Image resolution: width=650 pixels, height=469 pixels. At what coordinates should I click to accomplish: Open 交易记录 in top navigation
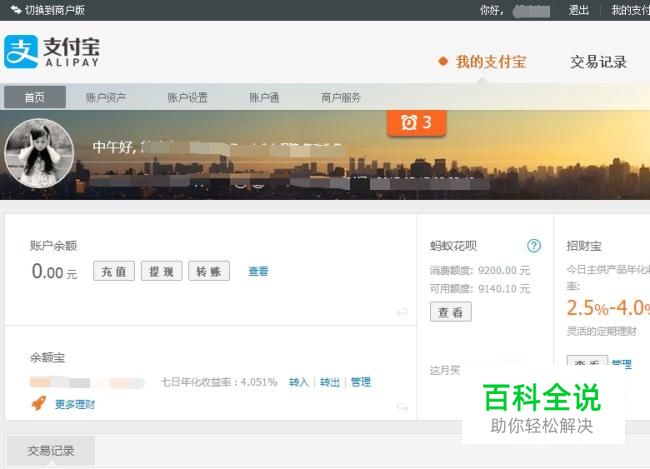tap(599, 62)
